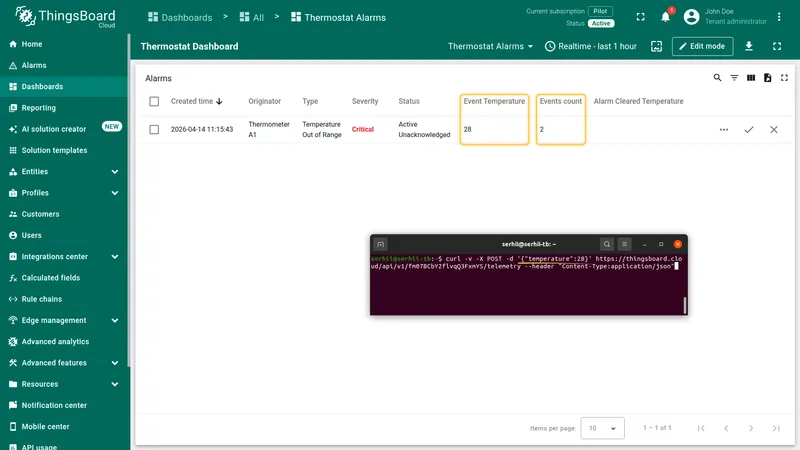Open Mobile center

64,427
